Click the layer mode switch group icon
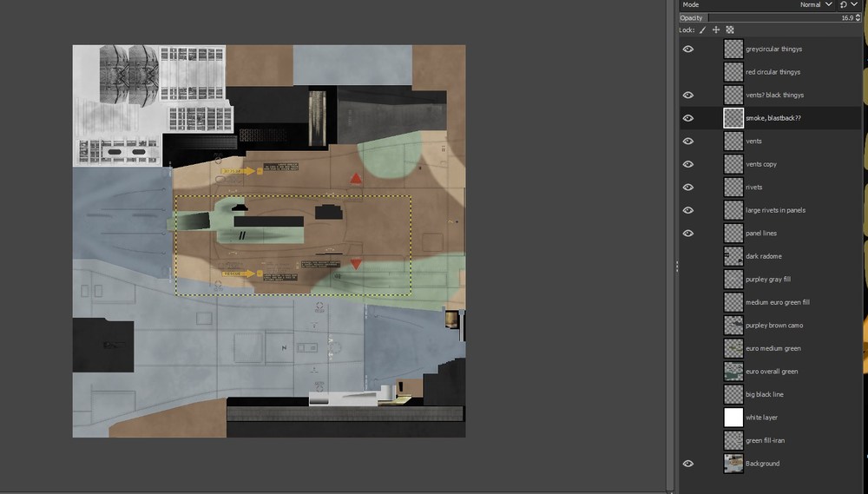Viewport: 868px width, 494px height. (x=843, y=4)
